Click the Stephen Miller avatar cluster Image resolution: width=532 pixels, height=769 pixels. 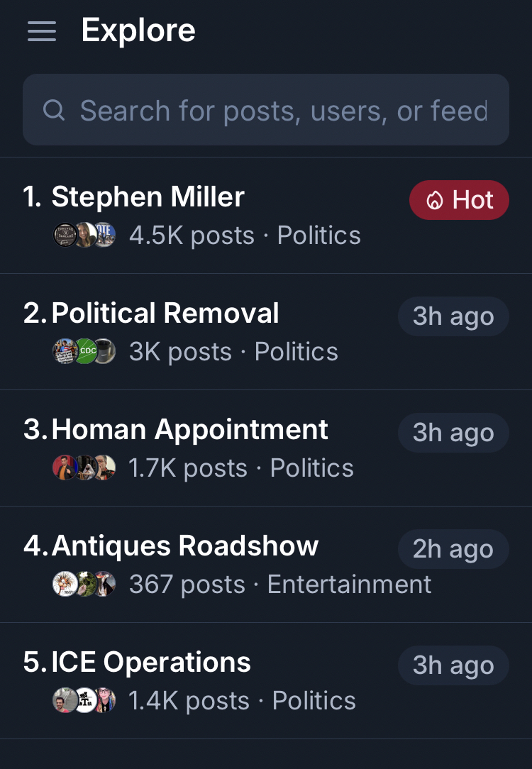tap(84, 236)
